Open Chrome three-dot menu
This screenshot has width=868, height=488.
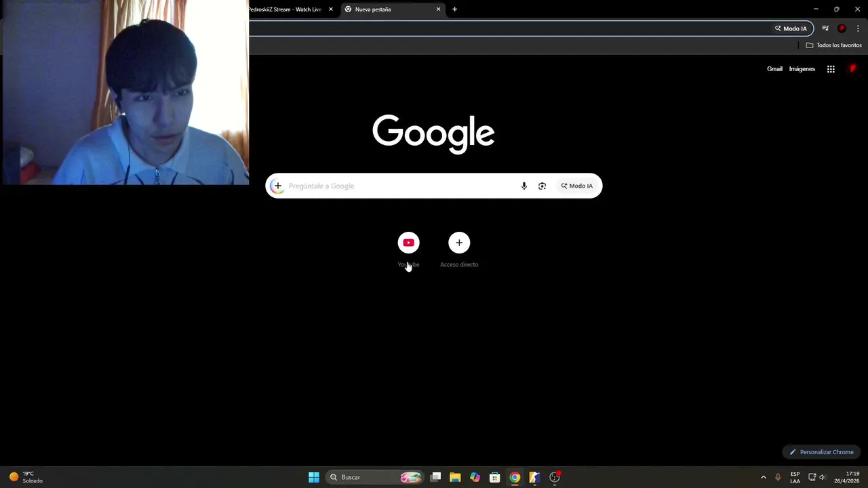point(858,28)
